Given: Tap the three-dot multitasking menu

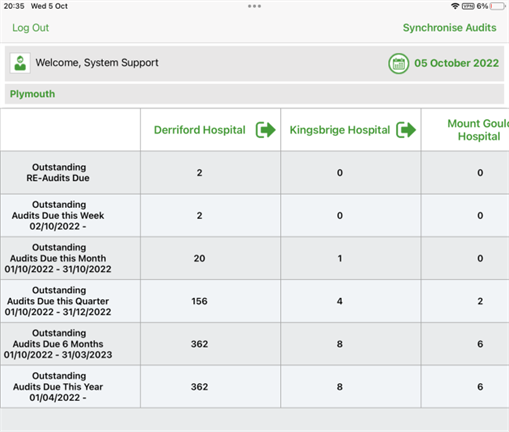Looking at the screenshot, I should coord(254,6).
